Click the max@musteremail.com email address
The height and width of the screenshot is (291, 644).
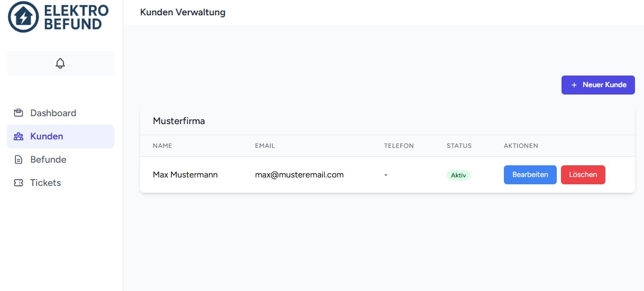click(x=299, y=175)
